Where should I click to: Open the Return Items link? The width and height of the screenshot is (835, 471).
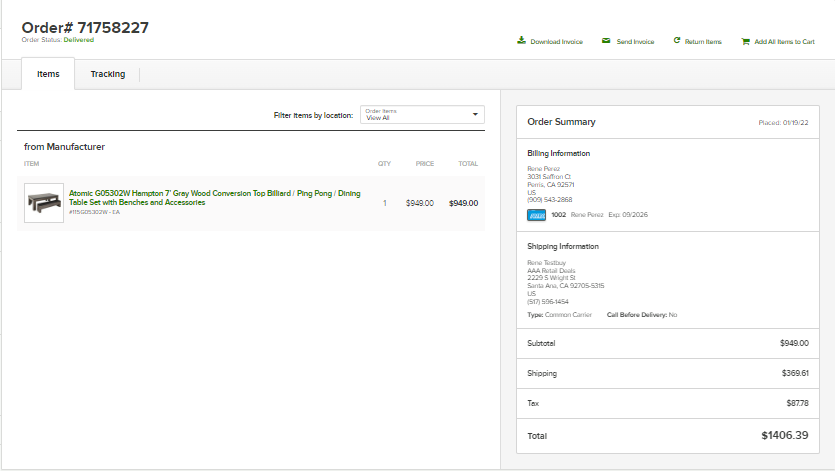tap(703, 42)
